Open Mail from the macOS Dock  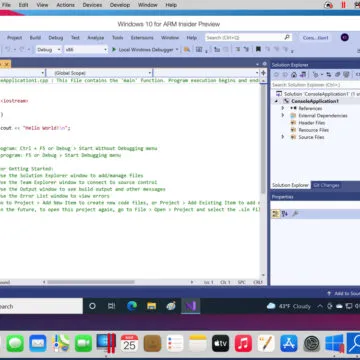(x=38, y=343)
